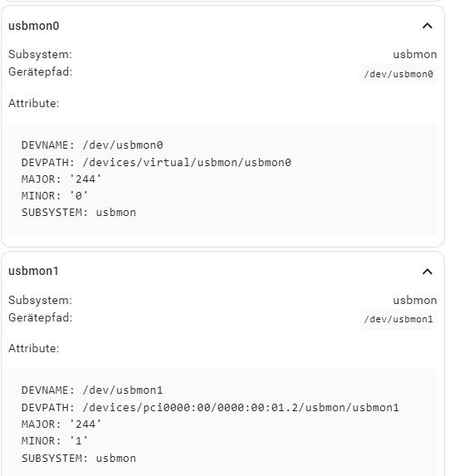Click usbmon1 Attribute: label
Image resolution: width=454 pixels, height=476 pixels.
click(x=34, y=348)
